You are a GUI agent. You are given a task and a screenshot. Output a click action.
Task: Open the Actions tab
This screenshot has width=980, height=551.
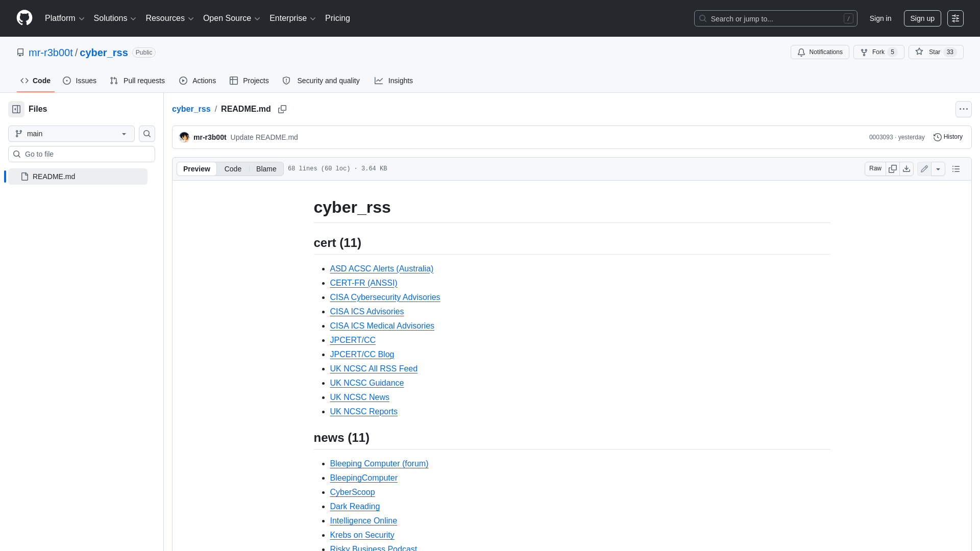click(198, 81)
